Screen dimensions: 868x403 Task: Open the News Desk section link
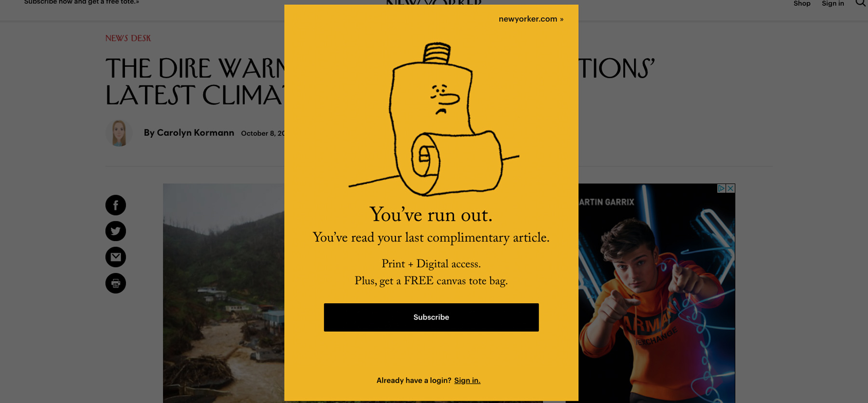pyautogui.click(x=128, y=38)
